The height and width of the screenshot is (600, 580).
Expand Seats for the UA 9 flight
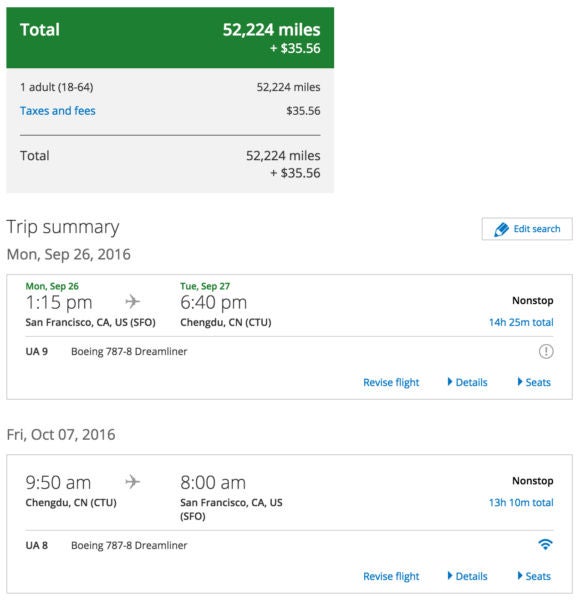[x=534, y=382]
